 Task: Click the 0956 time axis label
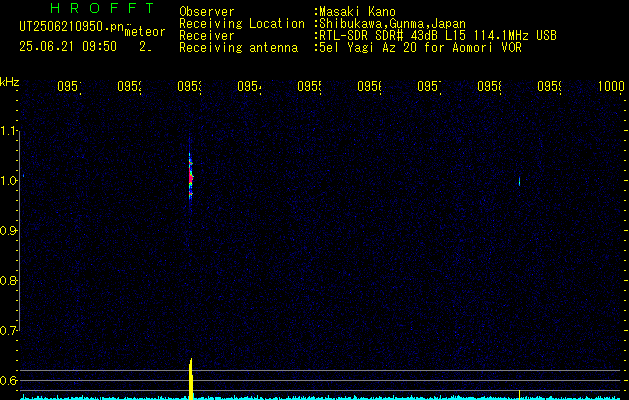[369, 86]
